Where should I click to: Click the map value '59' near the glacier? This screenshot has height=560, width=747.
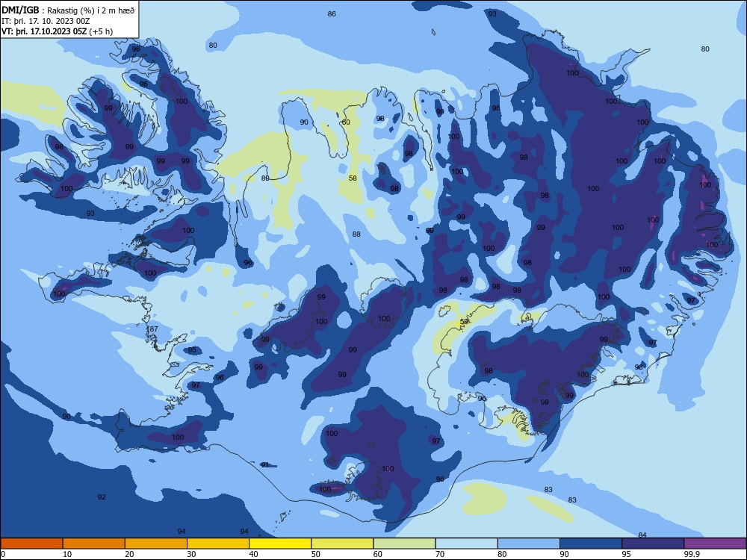464,321
